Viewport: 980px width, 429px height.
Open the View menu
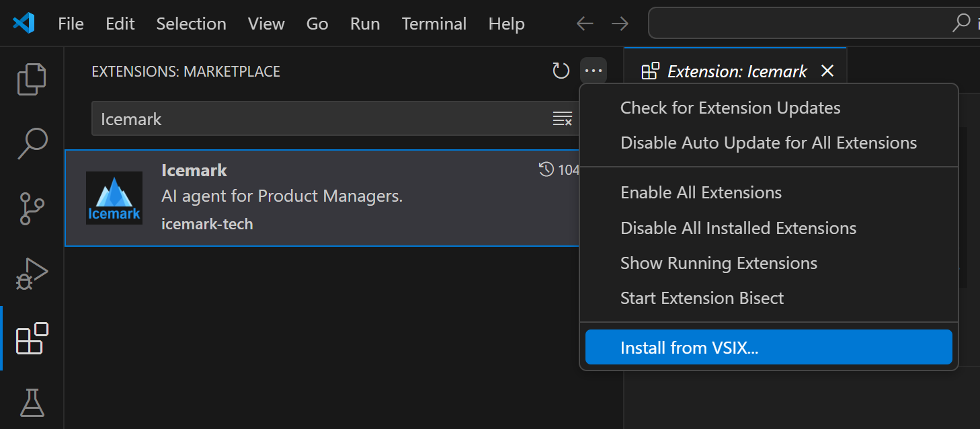(x=266, y=24)
